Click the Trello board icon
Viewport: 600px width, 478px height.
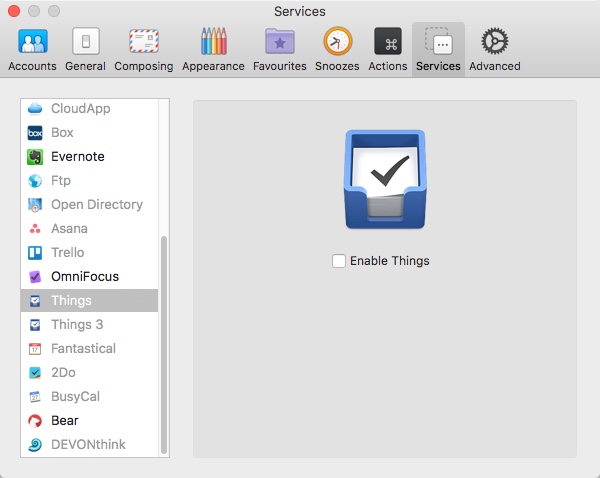(x=35, y=253)
